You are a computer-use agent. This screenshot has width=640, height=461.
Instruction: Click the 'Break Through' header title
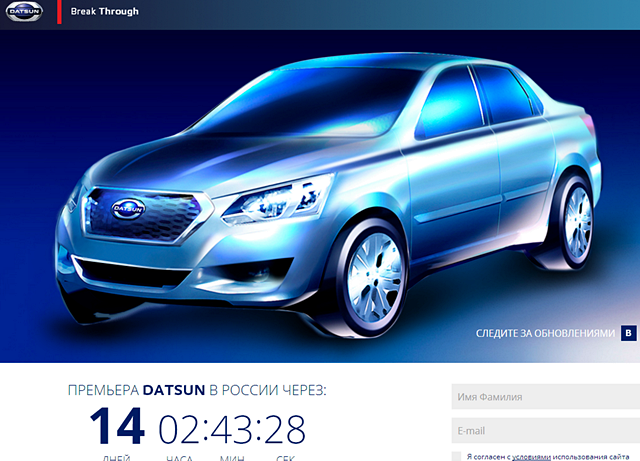(105, 12)
